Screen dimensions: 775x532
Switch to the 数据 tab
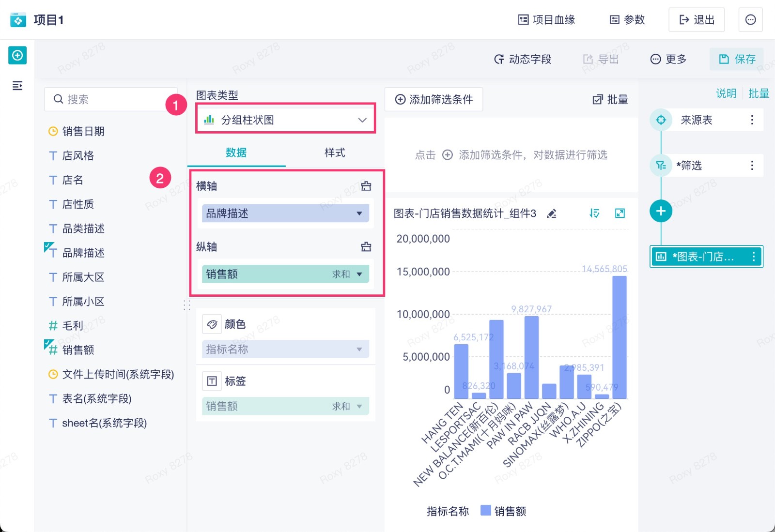pos(236,153)
